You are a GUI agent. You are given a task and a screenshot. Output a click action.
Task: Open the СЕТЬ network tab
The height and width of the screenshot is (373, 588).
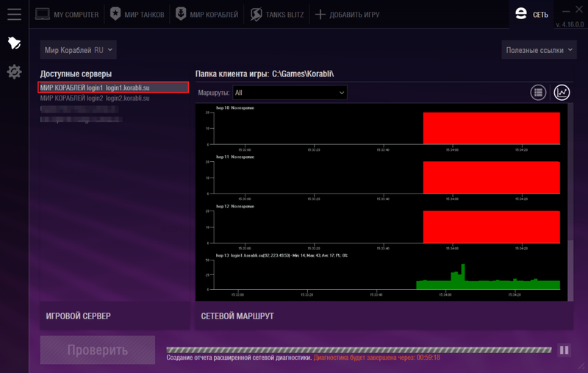click(x=531, y=15)
